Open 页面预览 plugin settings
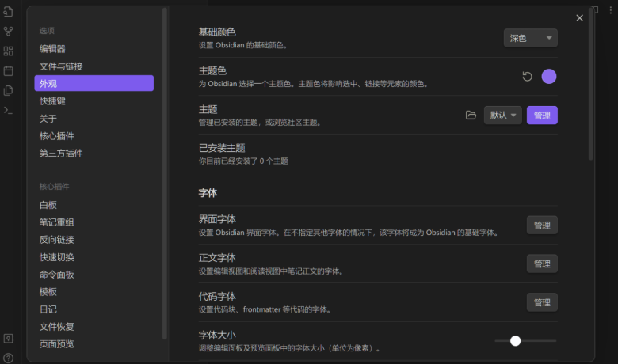This screenshot has width=618, height=364. click(94, 344)
